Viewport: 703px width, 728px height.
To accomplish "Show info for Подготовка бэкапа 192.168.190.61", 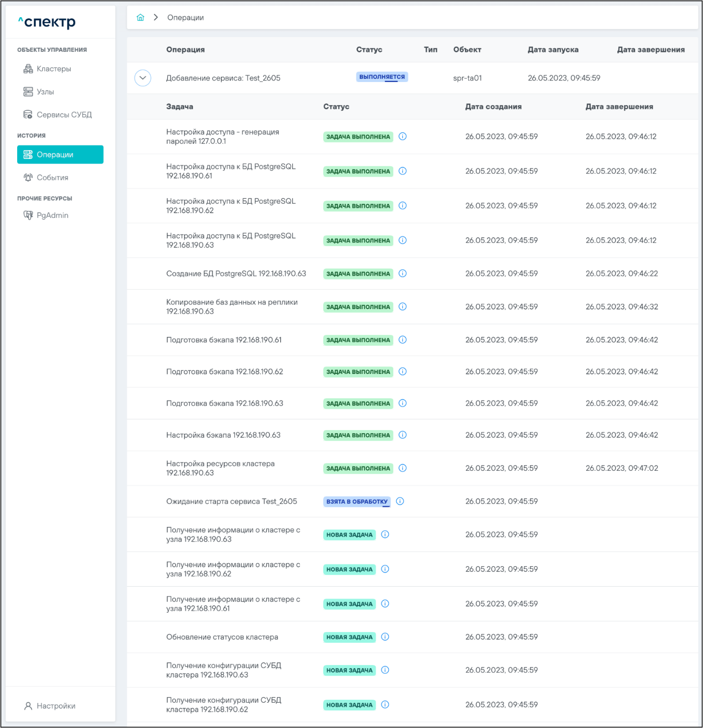I will [x=402, y=340].
